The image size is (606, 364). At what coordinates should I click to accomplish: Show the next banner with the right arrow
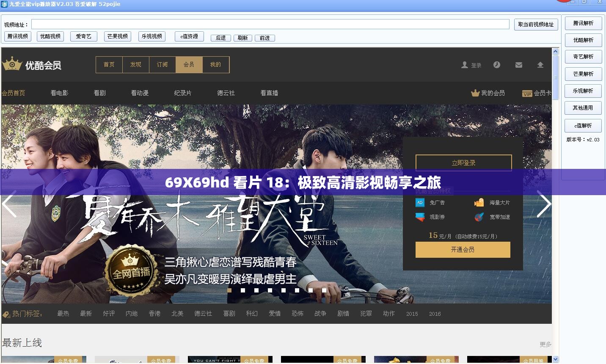(544, 204)
